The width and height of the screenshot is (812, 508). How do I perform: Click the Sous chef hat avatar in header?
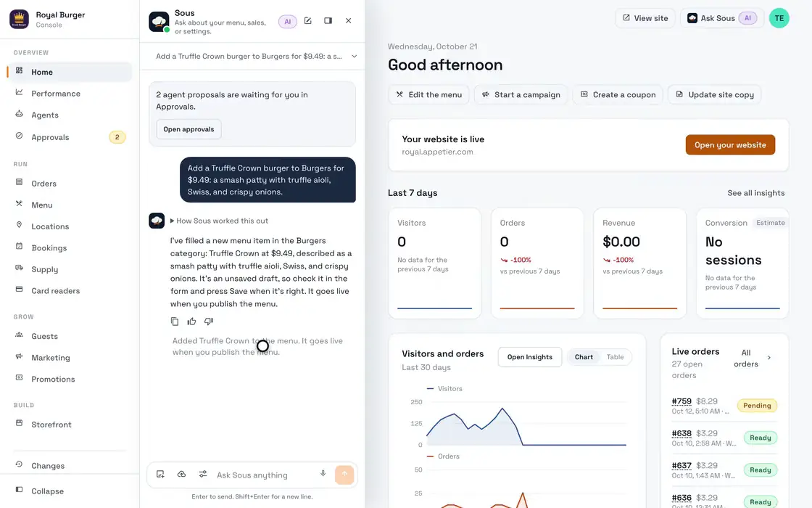point(159,22)
